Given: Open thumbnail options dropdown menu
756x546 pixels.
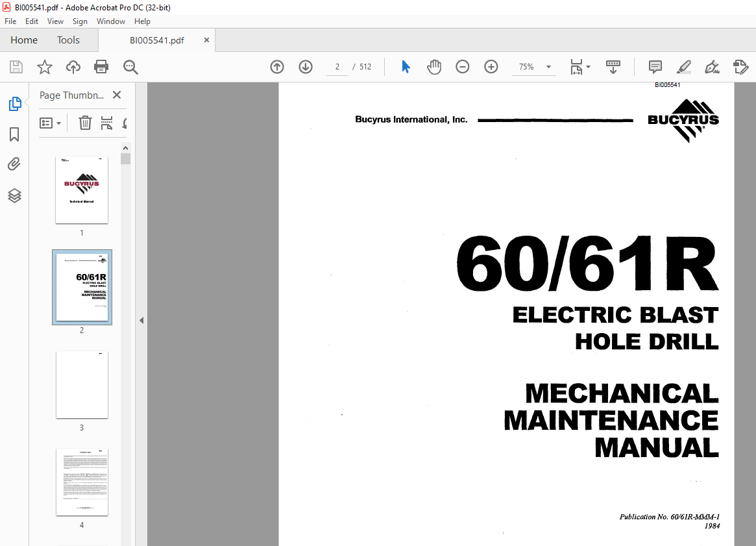Looking at the screenshot, I should coord(50,123).
